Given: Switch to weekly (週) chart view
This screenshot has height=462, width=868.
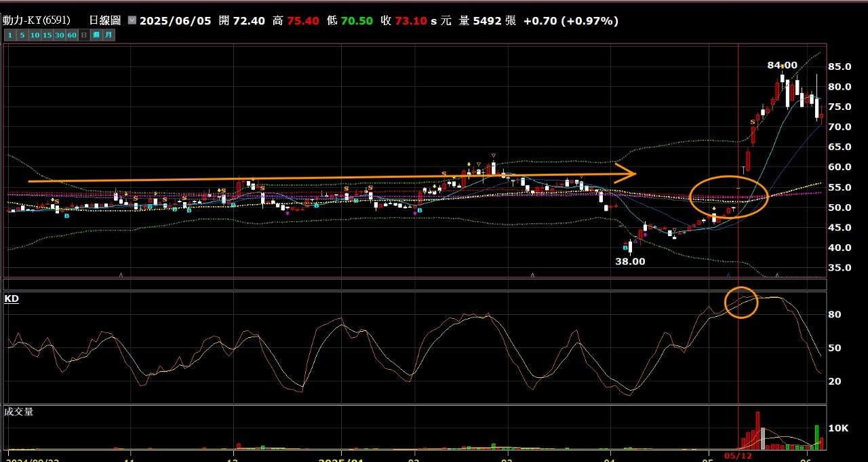Looking at the screenshot, I should click(x=96, y=35).
